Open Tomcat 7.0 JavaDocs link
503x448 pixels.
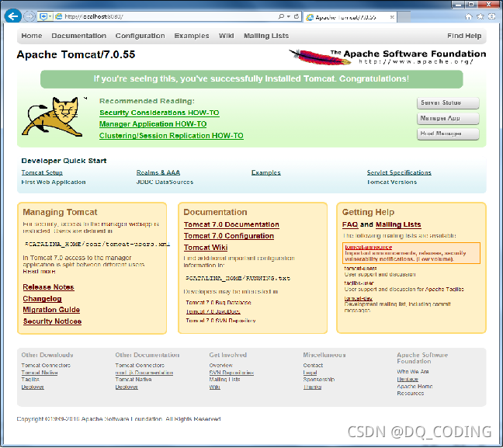pos(213,311)
